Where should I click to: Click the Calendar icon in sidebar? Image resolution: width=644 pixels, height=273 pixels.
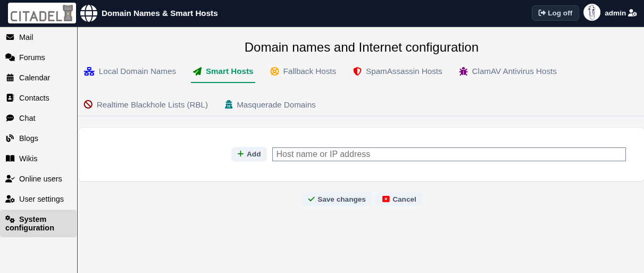click(x=10, y=78)
